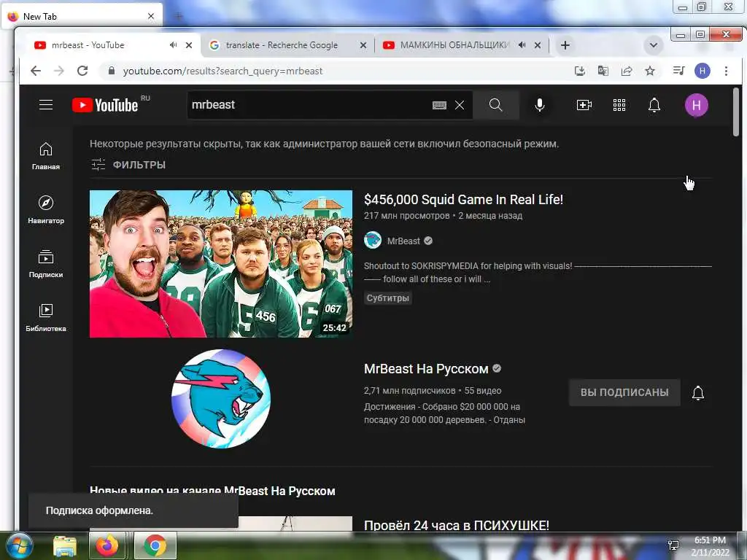The width and height of the screenshot is (747, 560).
Task: Click the padlock site info icon
Action: click(112, 71)
